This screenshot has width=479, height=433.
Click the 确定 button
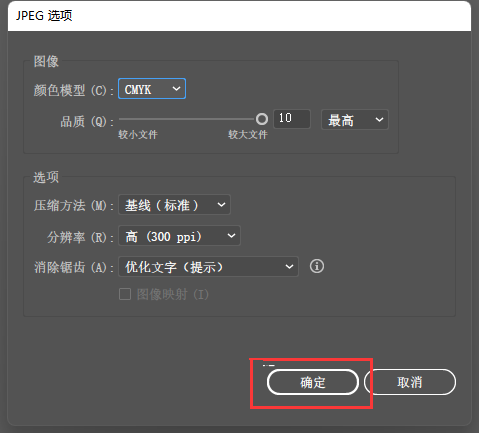[x=313, y=382]
